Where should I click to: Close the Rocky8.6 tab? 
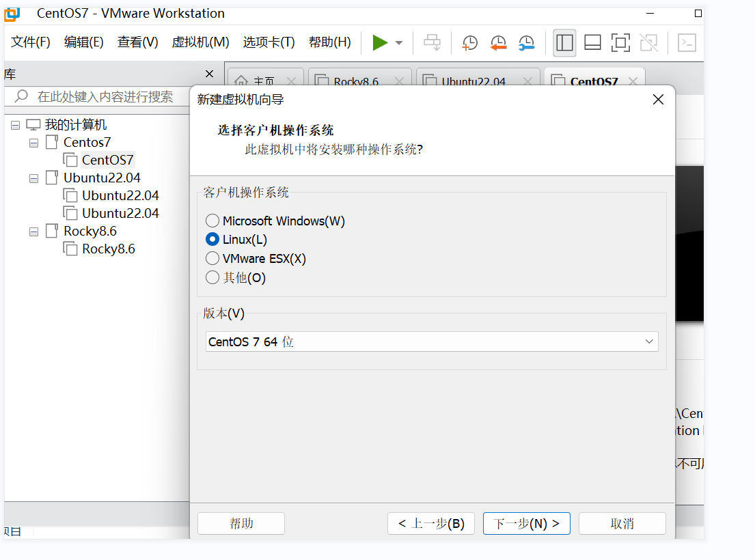399,81
